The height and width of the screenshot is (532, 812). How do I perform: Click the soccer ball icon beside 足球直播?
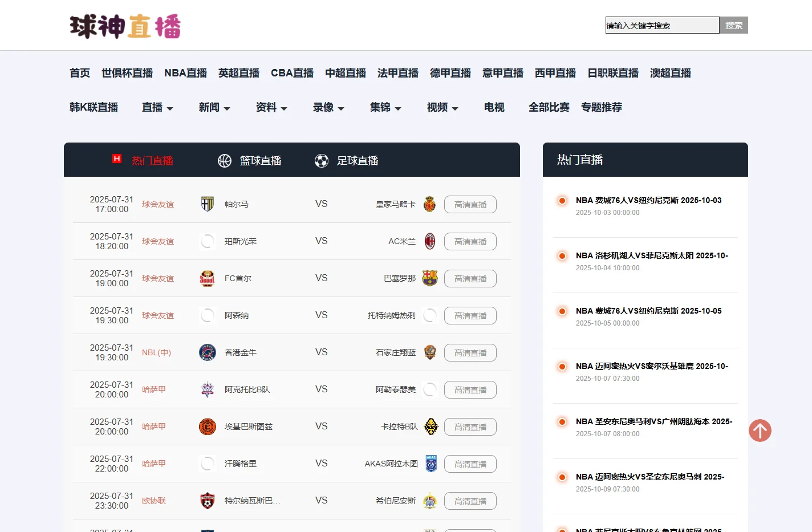point(322,161)
